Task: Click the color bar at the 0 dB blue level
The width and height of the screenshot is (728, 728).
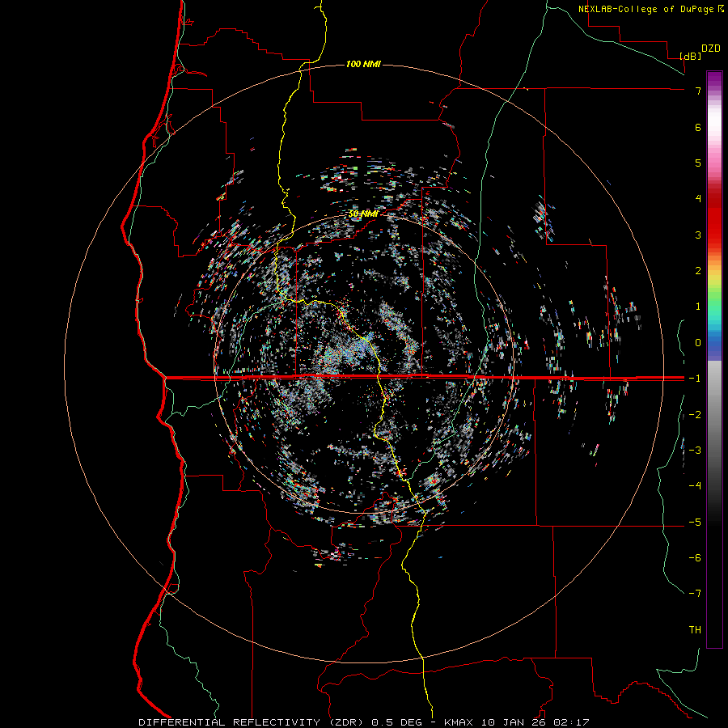Action: 714,343
